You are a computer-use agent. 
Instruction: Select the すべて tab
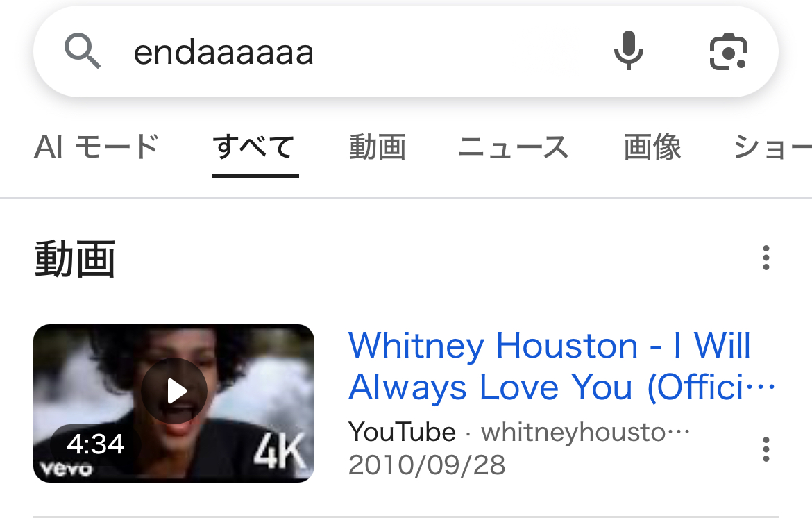pos(255,147)
